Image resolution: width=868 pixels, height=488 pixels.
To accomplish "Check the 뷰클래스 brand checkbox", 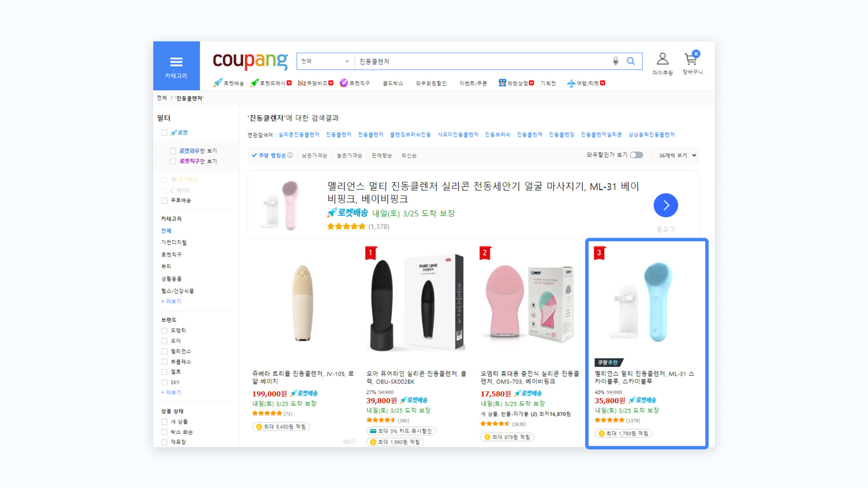I will (x=165, y=362).
